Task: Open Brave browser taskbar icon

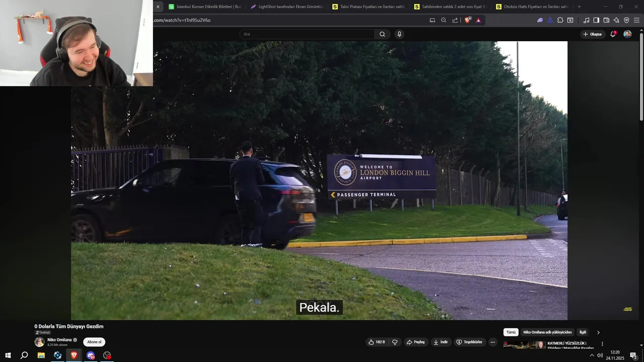Action: pos(74,355)
